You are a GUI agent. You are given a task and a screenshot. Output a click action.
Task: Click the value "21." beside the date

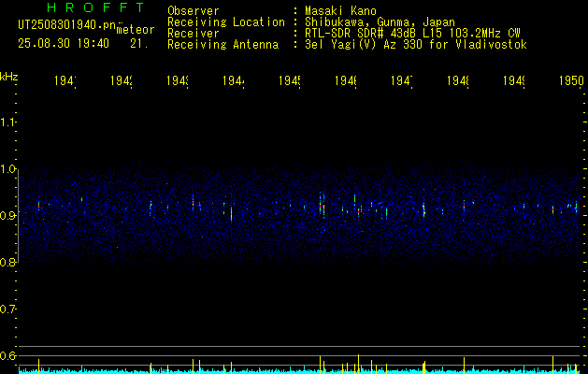click(139, 44)
